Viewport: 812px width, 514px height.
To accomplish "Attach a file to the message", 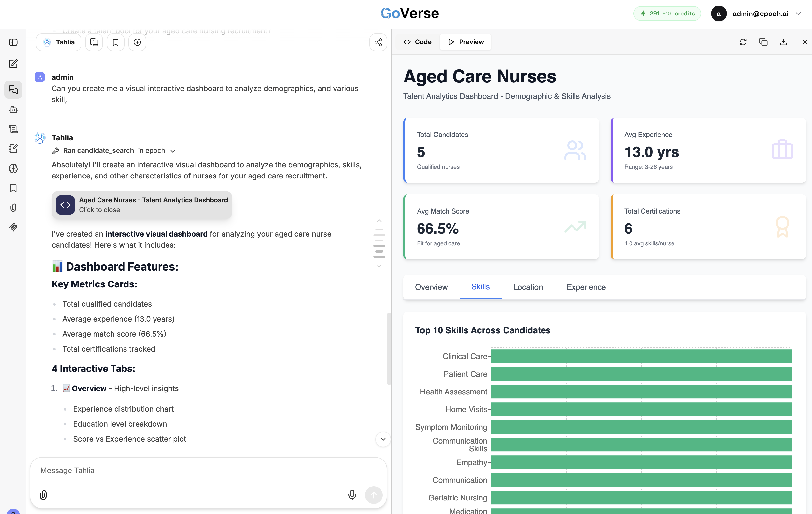I will 43,495.
